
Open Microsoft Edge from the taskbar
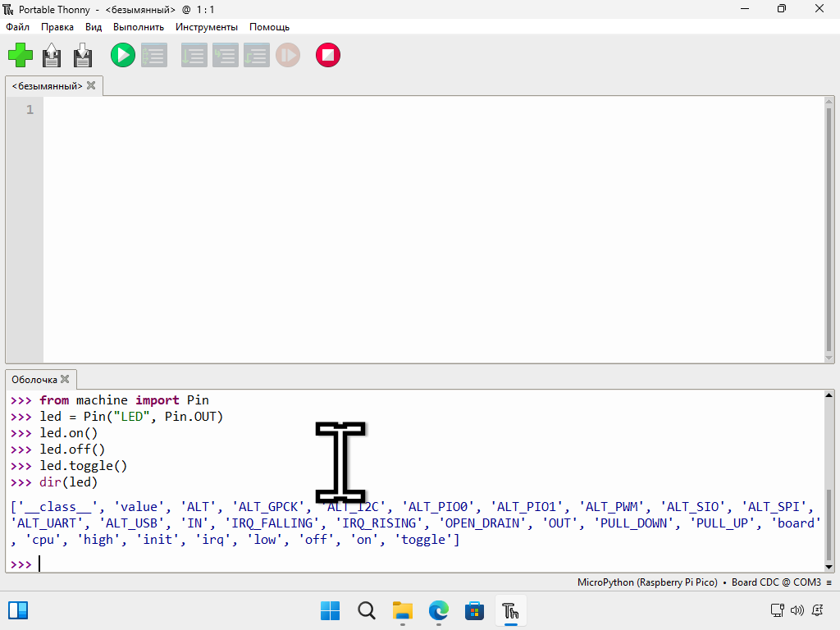click(x=439, y=610)
